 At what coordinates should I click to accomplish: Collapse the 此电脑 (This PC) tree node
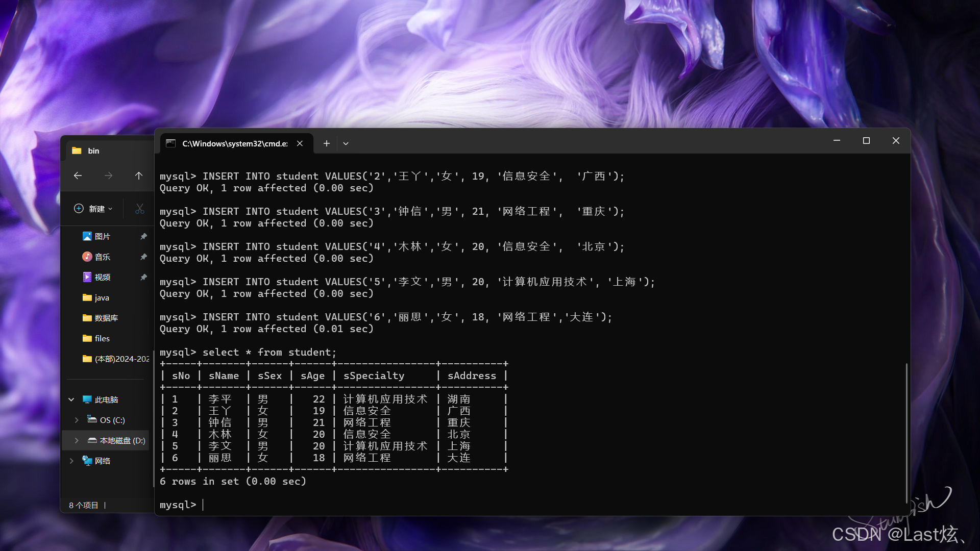click(71, 399)
